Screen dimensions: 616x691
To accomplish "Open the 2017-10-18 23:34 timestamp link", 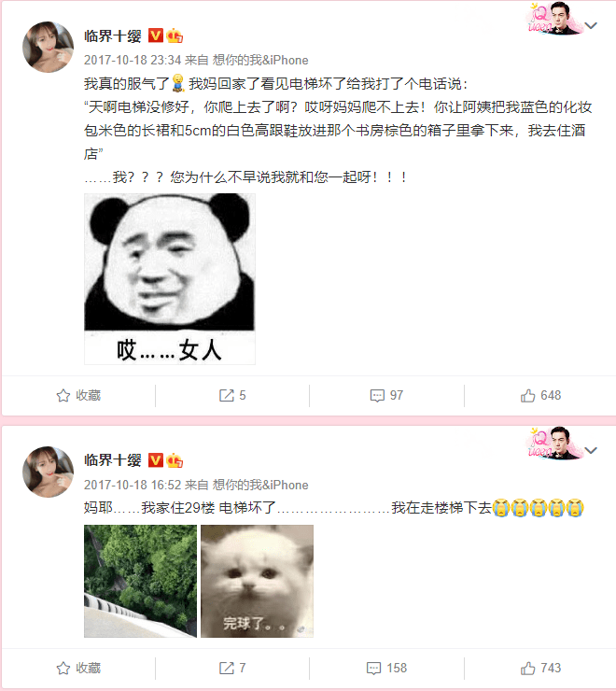I will coord(133,60).
